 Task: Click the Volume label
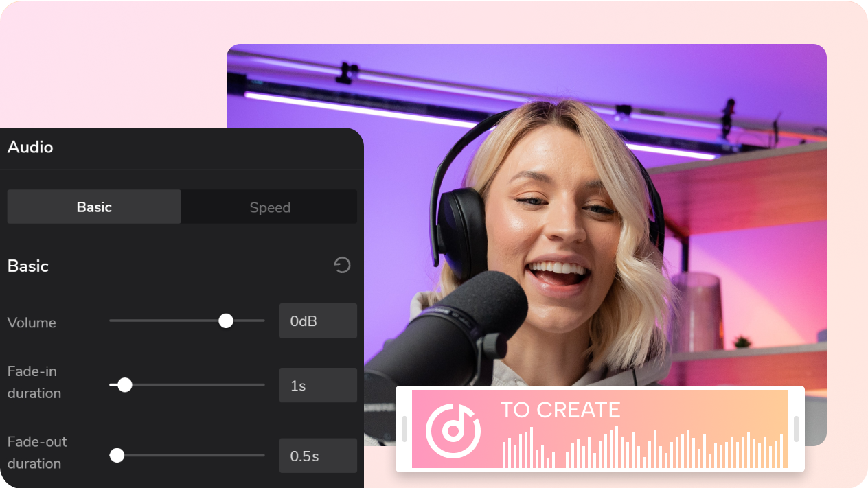coord(32,323)
